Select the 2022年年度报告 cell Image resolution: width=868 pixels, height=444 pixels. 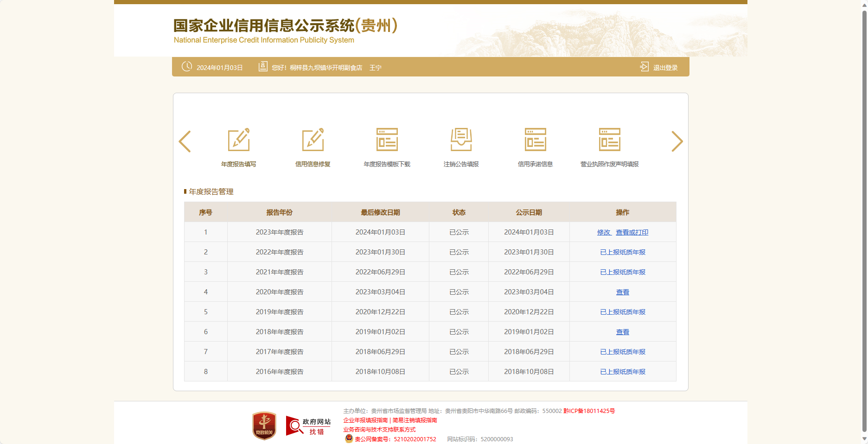point(280,252)
